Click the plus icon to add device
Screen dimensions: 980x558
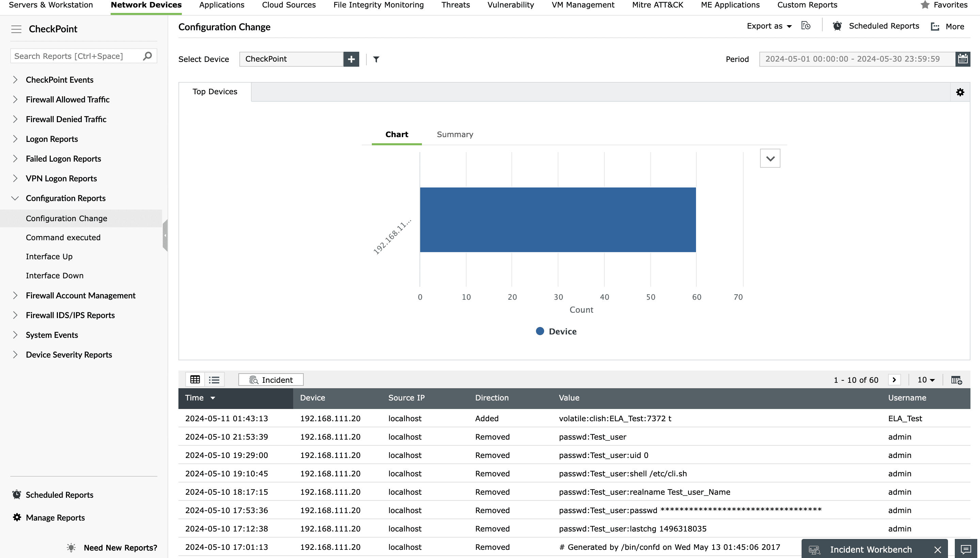[351, 59]
